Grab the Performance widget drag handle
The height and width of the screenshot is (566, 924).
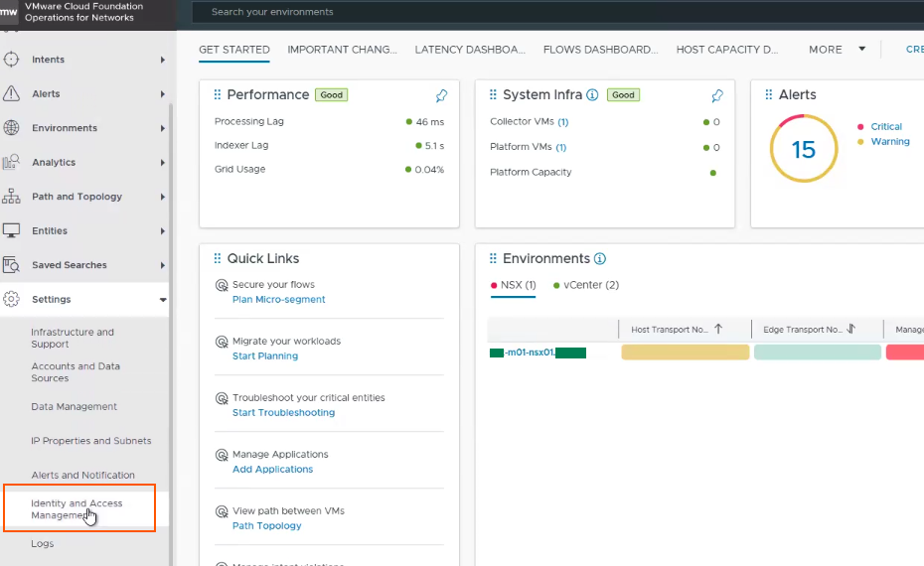pyautogui.click(x=218, y=94)
